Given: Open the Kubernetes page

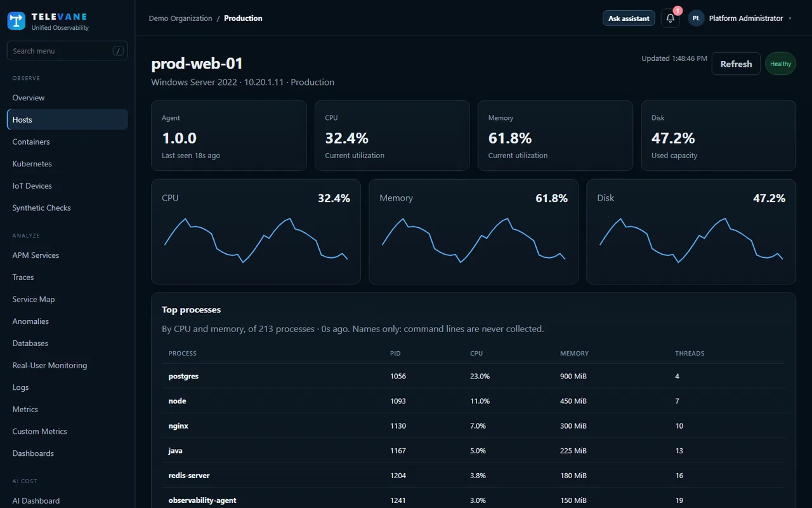Looking at the screenshot, I should tap(67, 164).
